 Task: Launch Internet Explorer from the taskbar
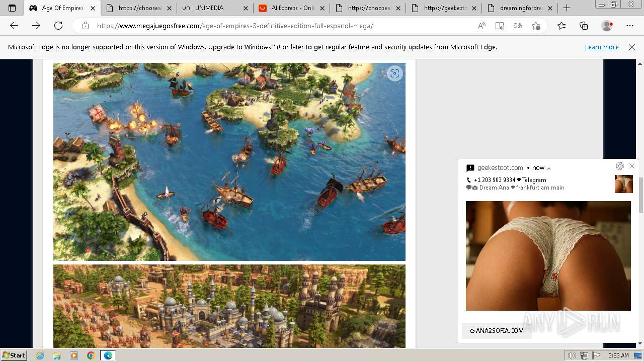40,355
